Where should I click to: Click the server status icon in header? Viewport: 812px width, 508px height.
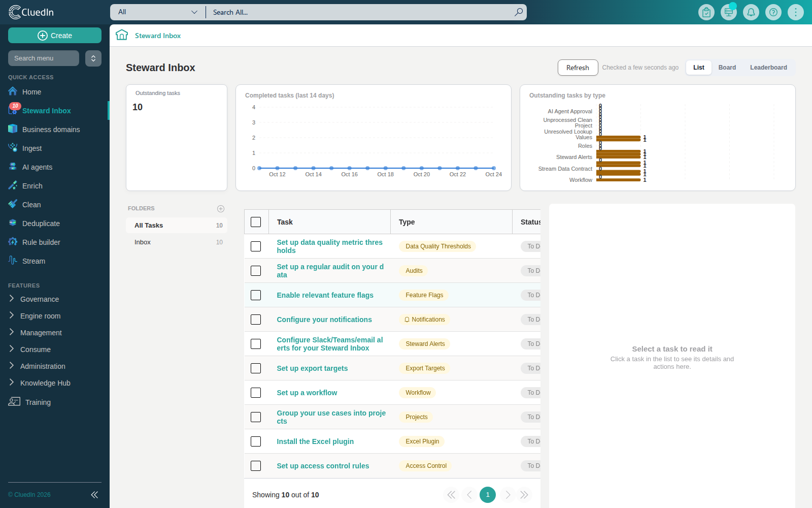point(729,12)
